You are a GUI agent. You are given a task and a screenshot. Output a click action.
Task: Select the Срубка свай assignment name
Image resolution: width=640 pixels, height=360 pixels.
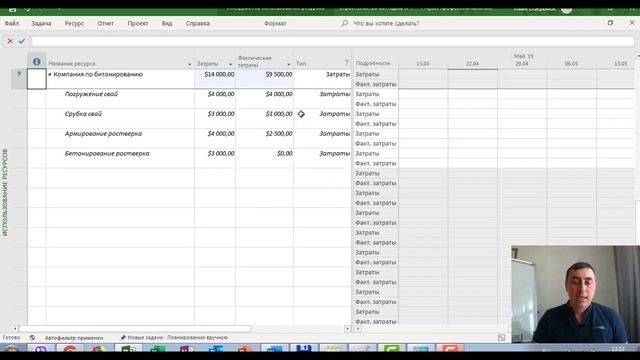(83, 114)
